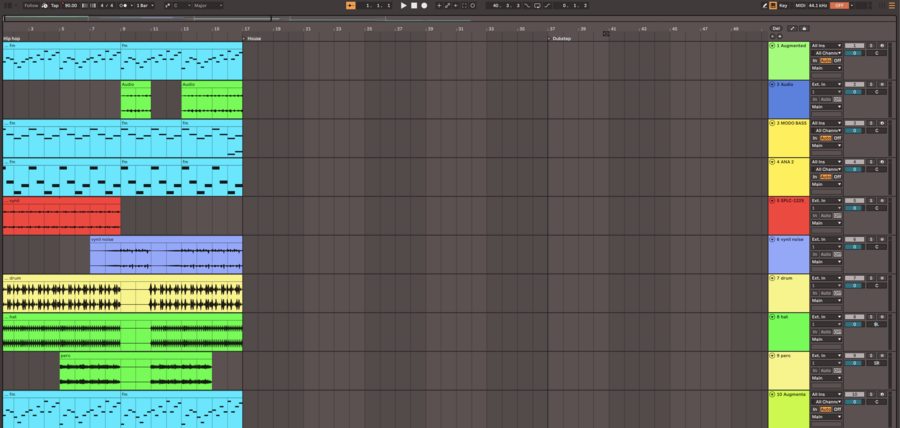Open Main output dropdown on 4 ANA 2
This screenshot has width=900, height=428.
(826, 184)
